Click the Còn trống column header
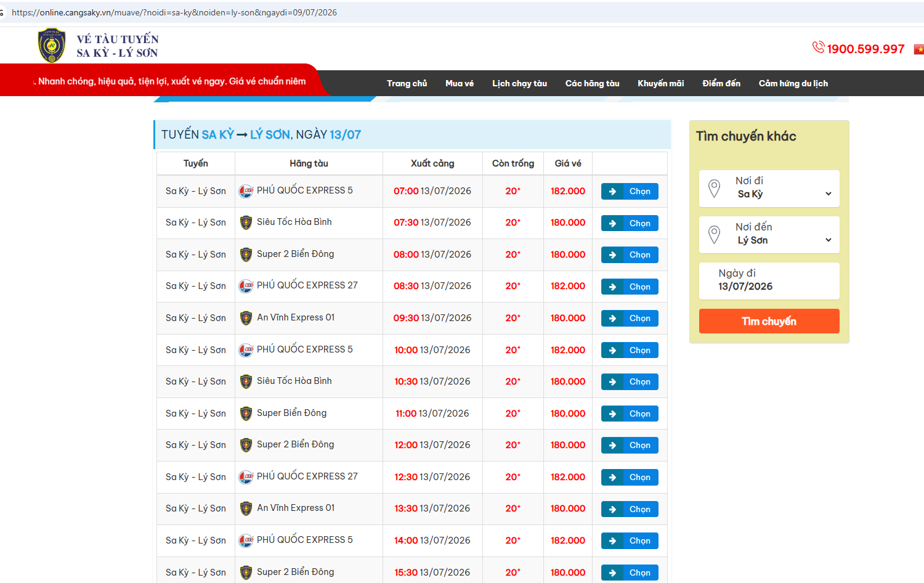 point(513,163)
